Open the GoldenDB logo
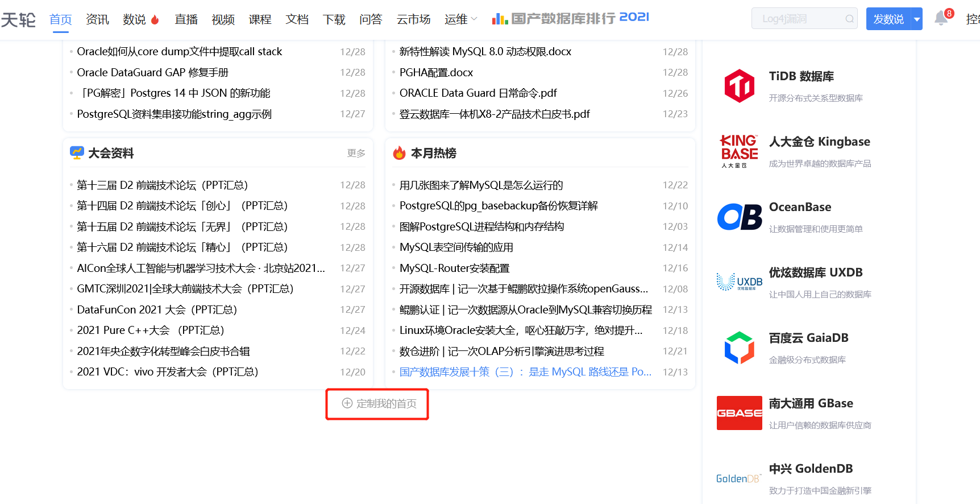The height and width of the screenshot is (504, 980). pyautogui.click(x=739, y=478)
